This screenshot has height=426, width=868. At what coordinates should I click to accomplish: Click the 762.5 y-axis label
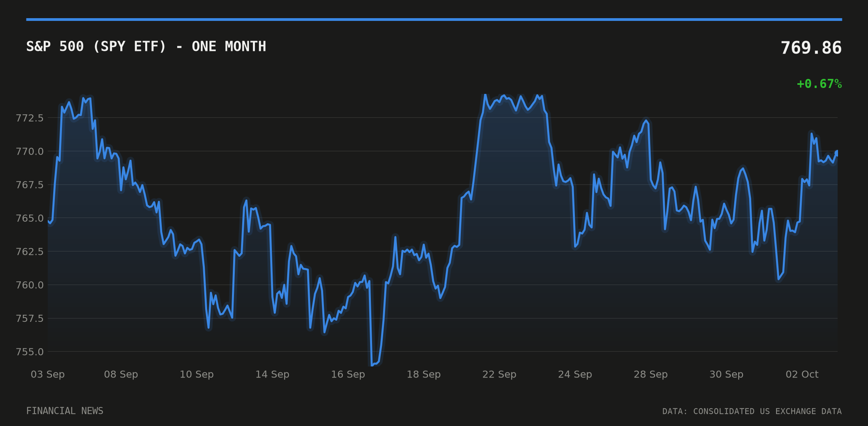tap(30, 252)
